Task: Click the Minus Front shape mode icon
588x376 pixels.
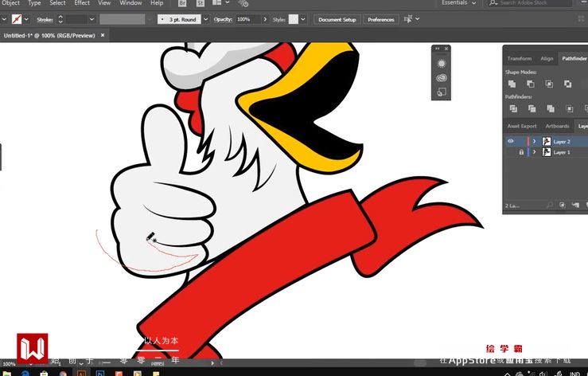Action: 530,84
